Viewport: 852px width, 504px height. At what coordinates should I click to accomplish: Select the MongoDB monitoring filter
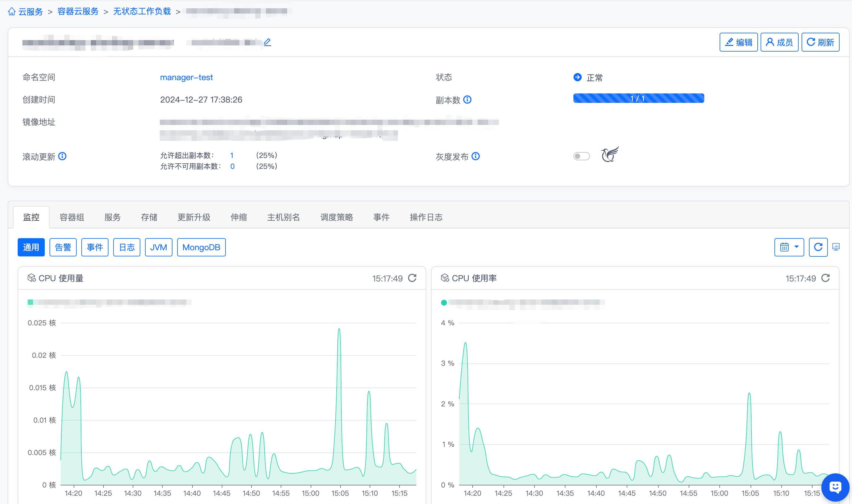coord(201,247)
